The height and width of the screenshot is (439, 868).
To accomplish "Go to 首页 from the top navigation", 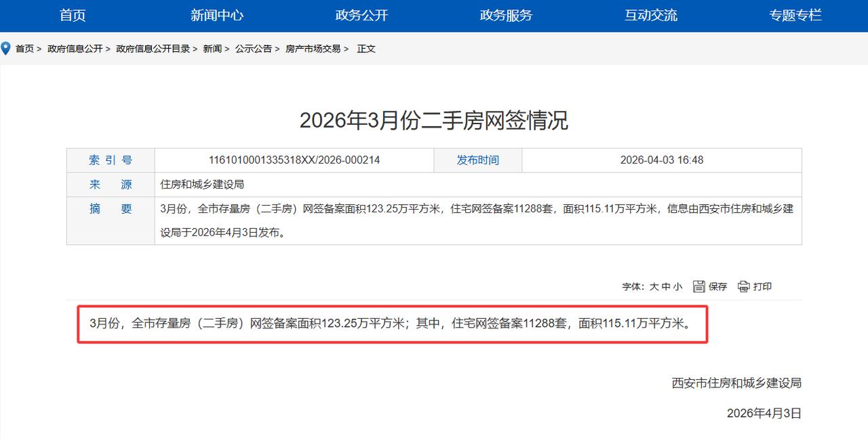I will [72, 15].
